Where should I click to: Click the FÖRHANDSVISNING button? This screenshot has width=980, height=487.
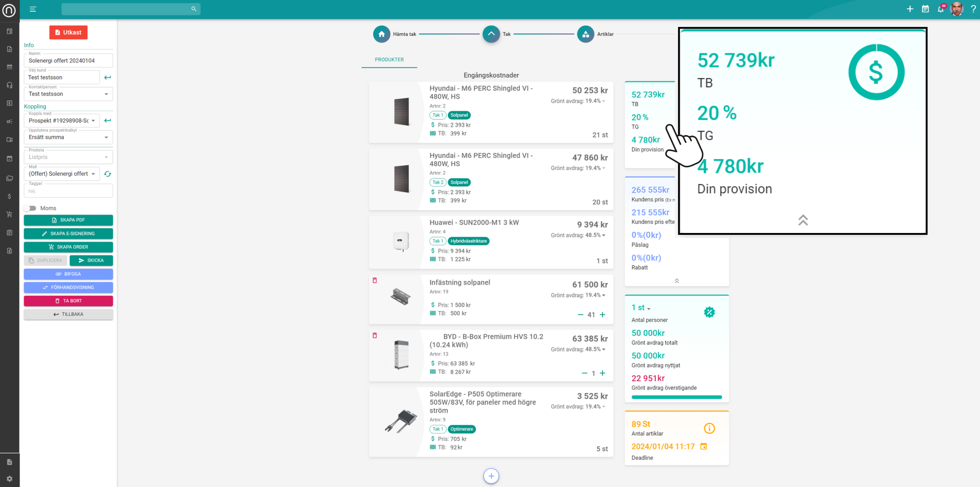tap(69, 287)
